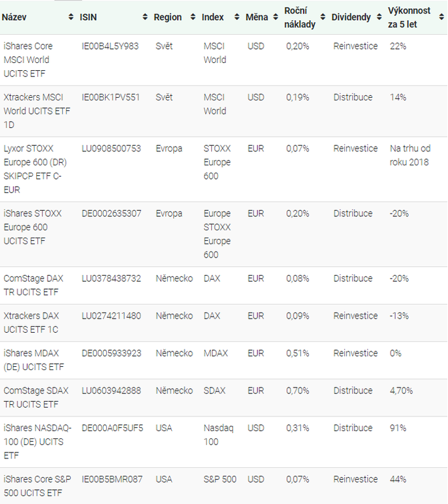Screen dimensions: 448x504
Task: Click the sort arrows next to Název
Action: pos(71,17)
